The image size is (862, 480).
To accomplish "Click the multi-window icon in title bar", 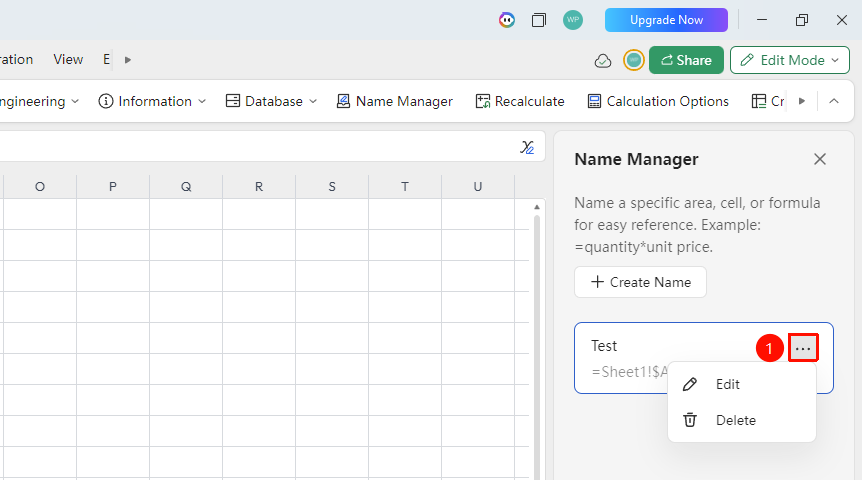I will [539, 20].
